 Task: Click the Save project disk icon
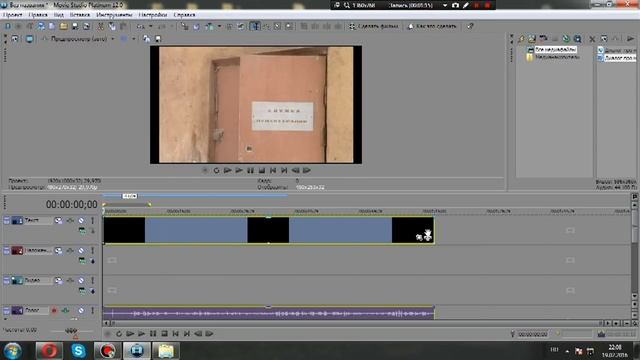[75, 26]
